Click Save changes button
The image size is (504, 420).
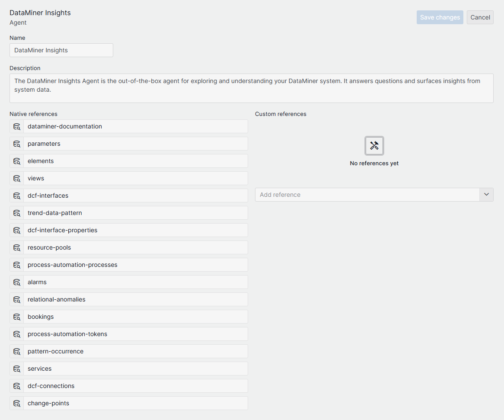coord(440,17)
